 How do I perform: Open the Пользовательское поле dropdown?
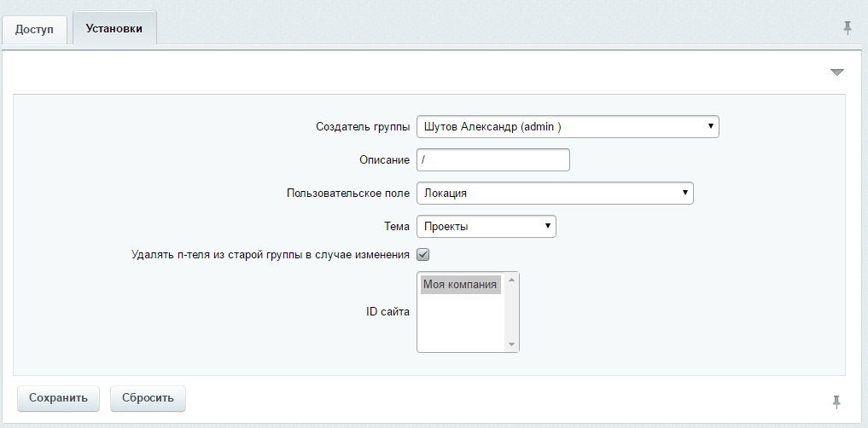(x=555, y=193)
